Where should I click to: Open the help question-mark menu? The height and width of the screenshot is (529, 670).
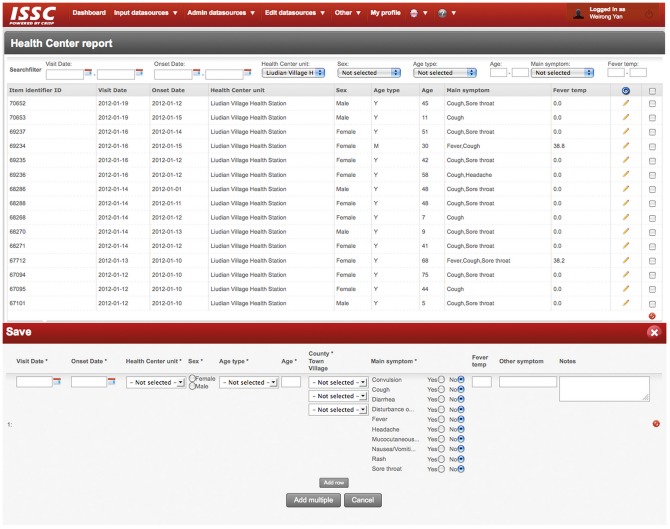pyautogui.click(x=447, y=13)
